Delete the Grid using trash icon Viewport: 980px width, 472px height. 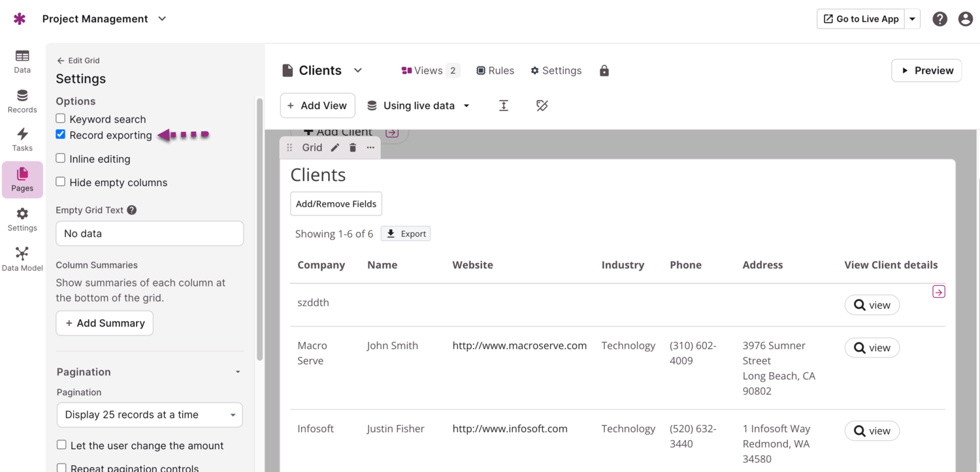pyautogui.click(x=353, y=148)
